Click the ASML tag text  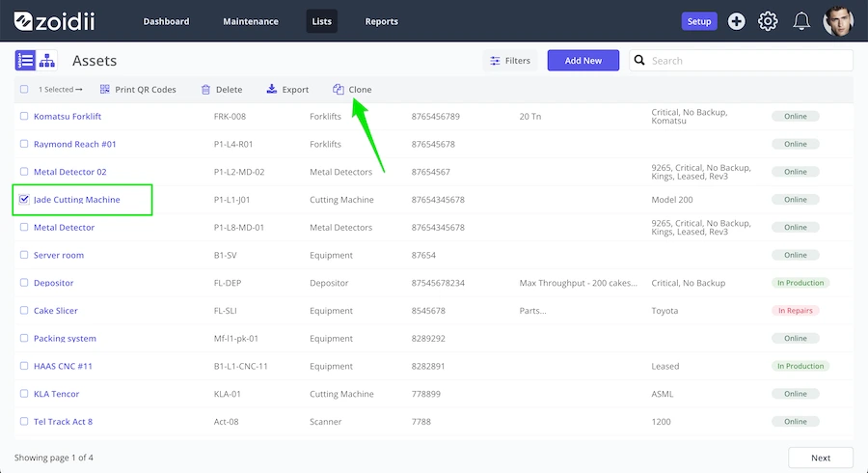click(662, 394)
